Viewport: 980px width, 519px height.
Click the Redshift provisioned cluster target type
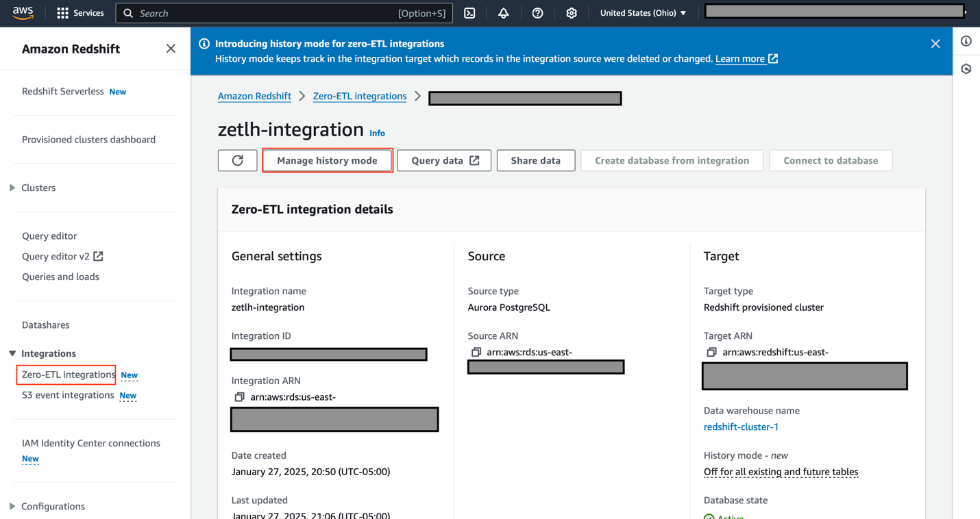click(763, 307)
